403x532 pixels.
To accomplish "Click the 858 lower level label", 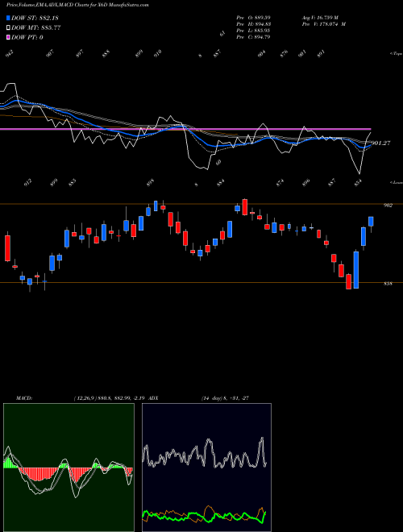I will pos(388,284).
